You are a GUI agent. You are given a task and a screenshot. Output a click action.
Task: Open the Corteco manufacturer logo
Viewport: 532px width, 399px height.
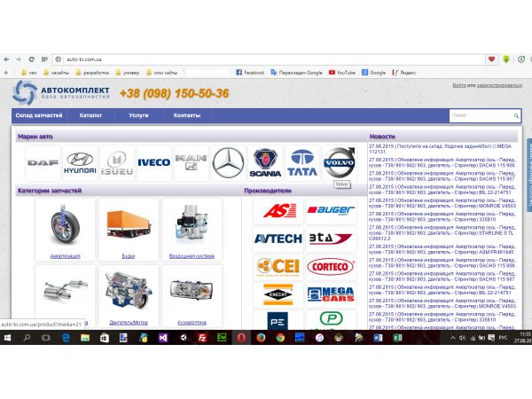pos(331,266)
